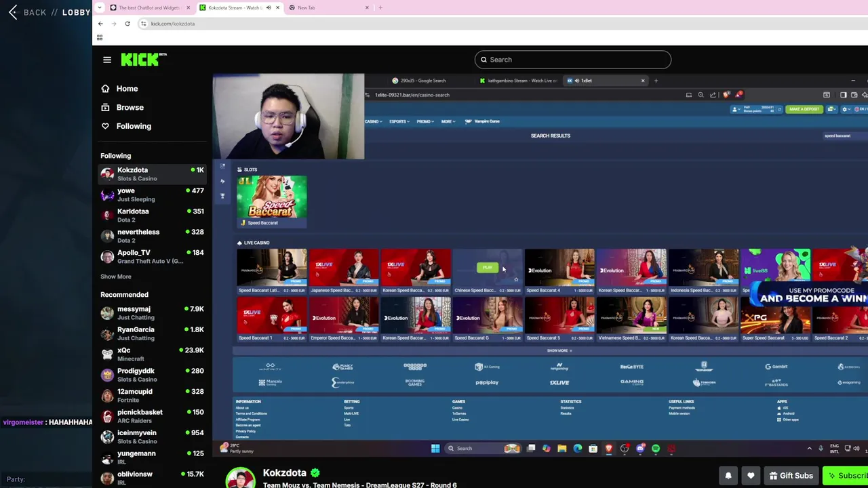Open weather widget showing Partly sunny
868x488 pixels.
click(235, 448)
